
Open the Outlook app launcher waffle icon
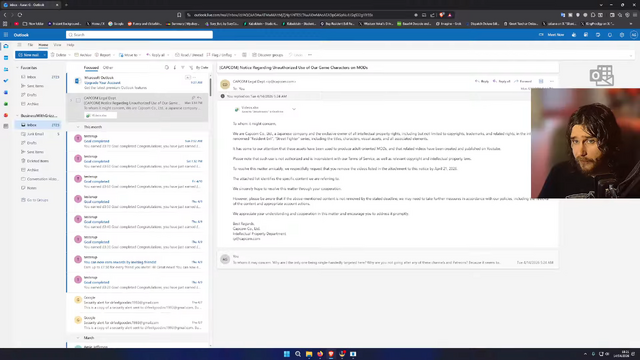tap(6, 35)
